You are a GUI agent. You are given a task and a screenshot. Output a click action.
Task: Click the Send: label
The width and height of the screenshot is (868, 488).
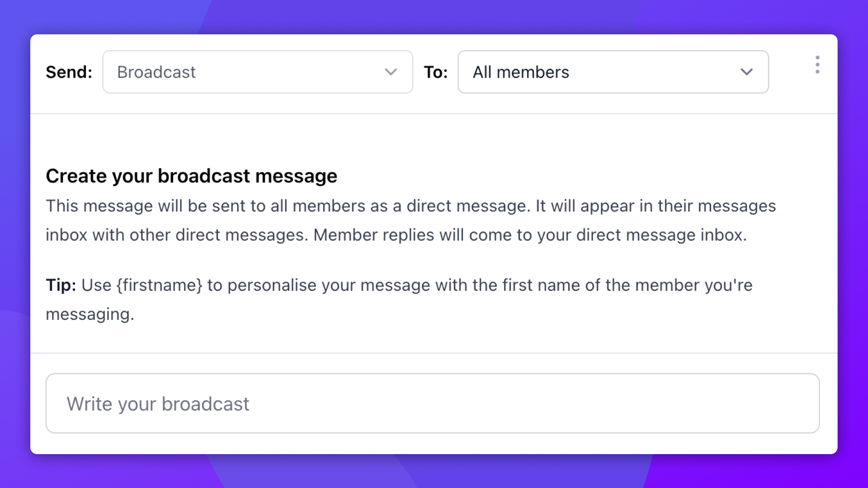click(69, 72)
